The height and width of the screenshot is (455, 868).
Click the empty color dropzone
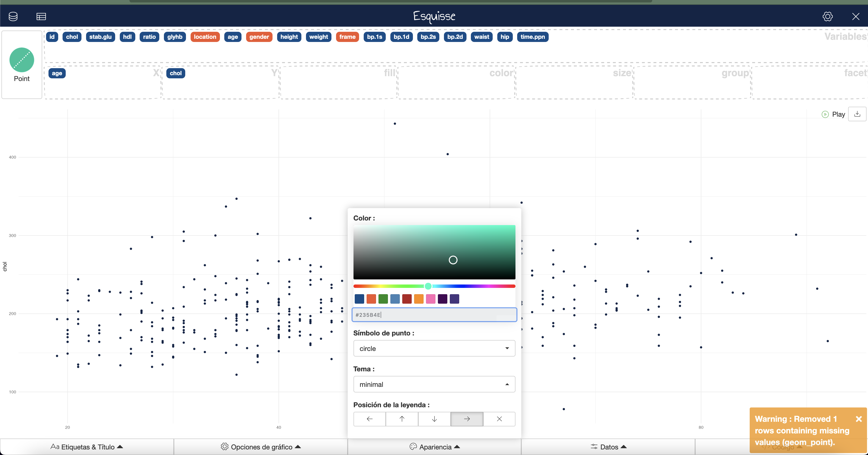pyautogui.click(x=457, y=82)
